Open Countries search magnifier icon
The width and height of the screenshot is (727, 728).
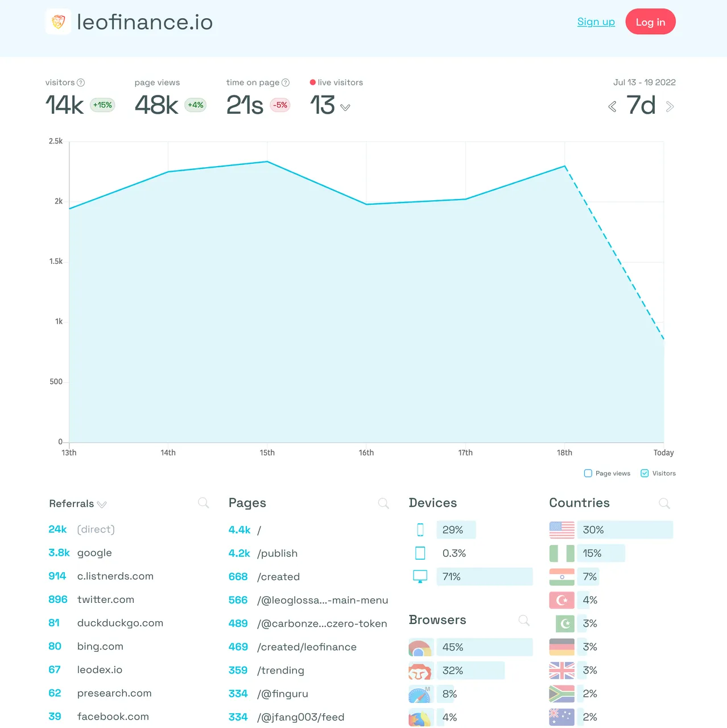(664, 503)
